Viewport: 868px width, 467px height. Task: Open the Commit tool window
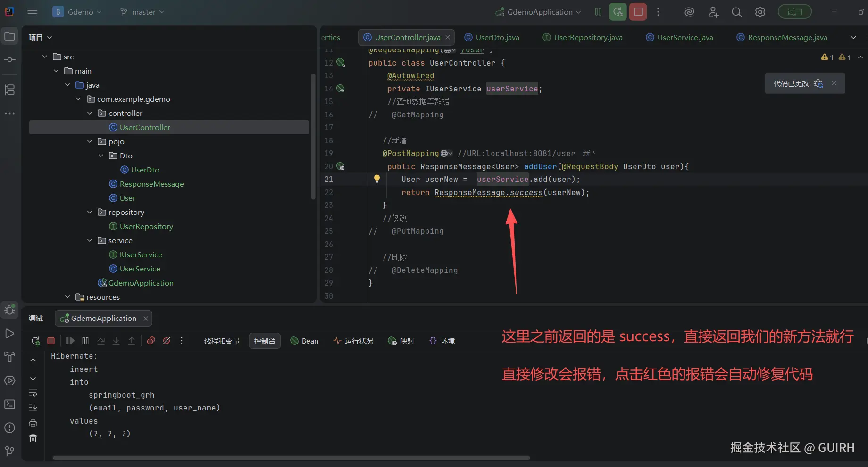[9, 60]
